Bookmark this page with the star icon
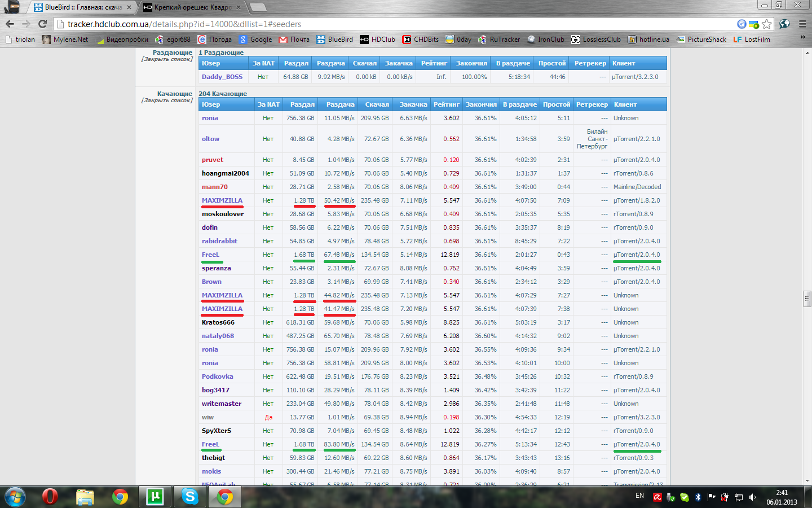 click(766, 24)
